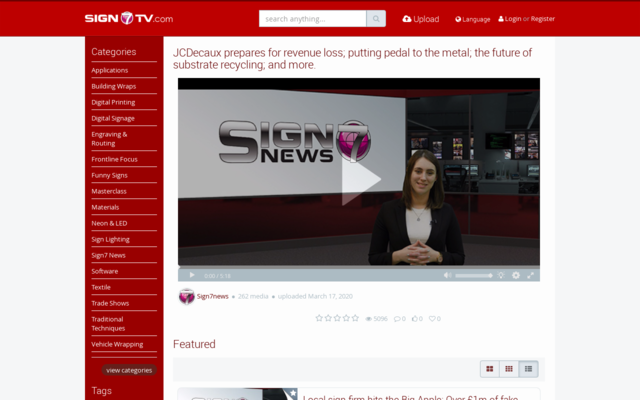Click the featured video thumbnail
The height and width of the screenshot is (400, 640).
click(238, 394)
